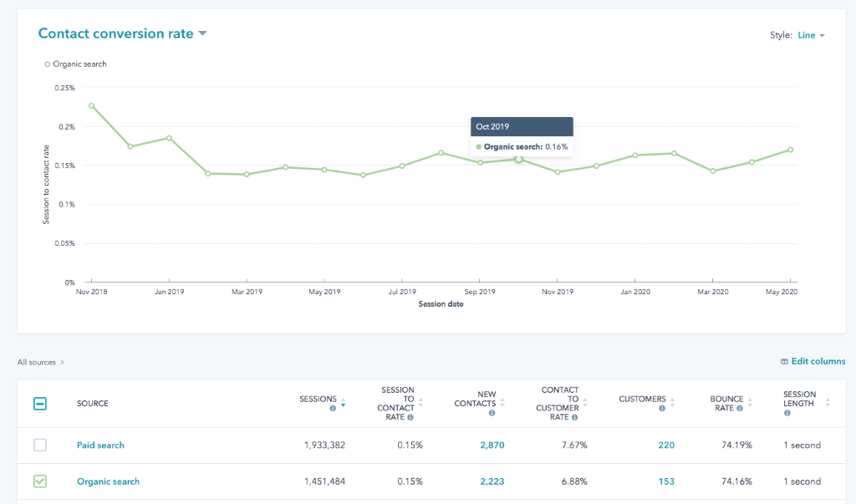The image size is (856, 504).
Task: Click the 6.88% contact to customer rate
Action: coord(574,481)
